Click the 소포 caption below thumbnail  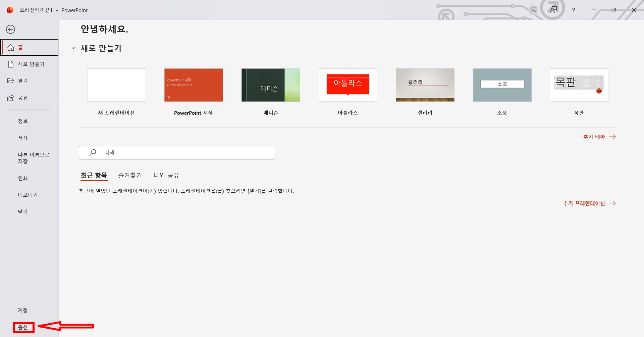coord(502,113)
